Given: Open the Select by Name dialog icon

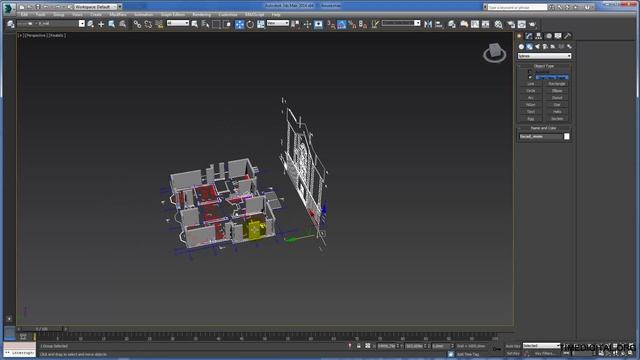Looking at the screenshot, I should pos(205,24).
